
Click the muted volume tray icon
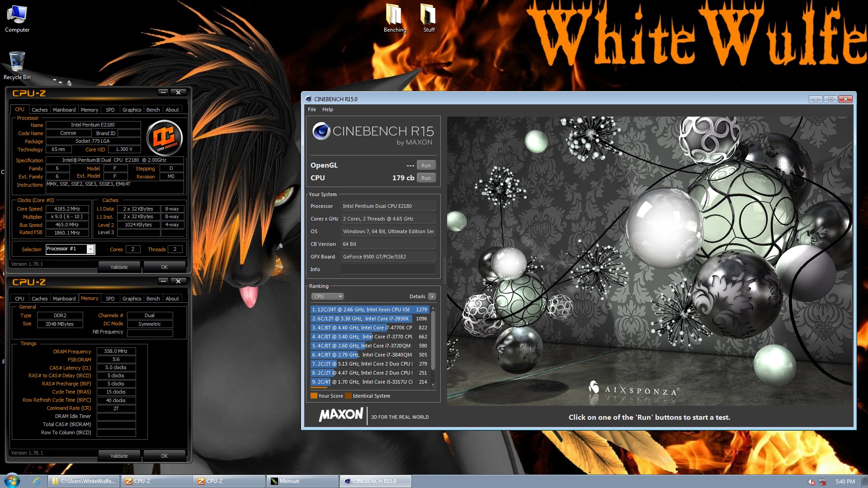pos(811,482)
